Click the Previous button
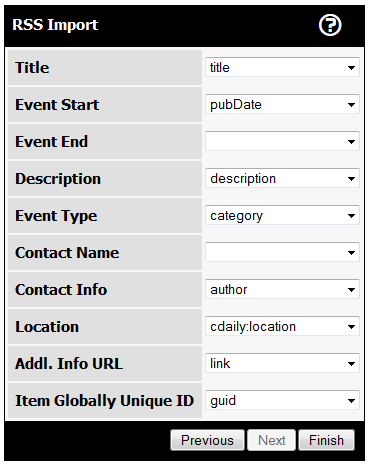Screen dimensions: 371x467 tap(207, 440)
